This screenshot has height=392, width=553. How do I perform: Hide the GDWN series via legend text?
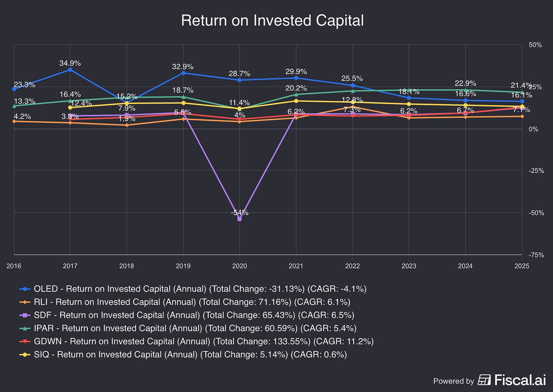[204, 341]
